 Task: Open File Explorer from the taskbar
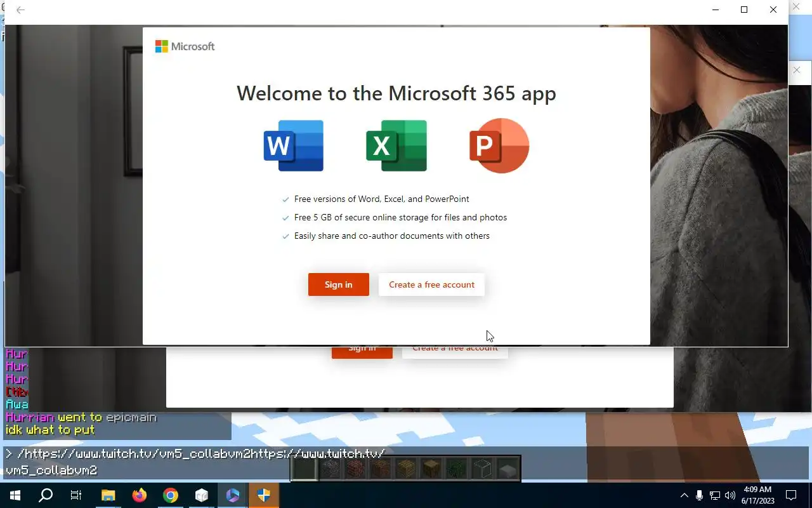(108, 495)
